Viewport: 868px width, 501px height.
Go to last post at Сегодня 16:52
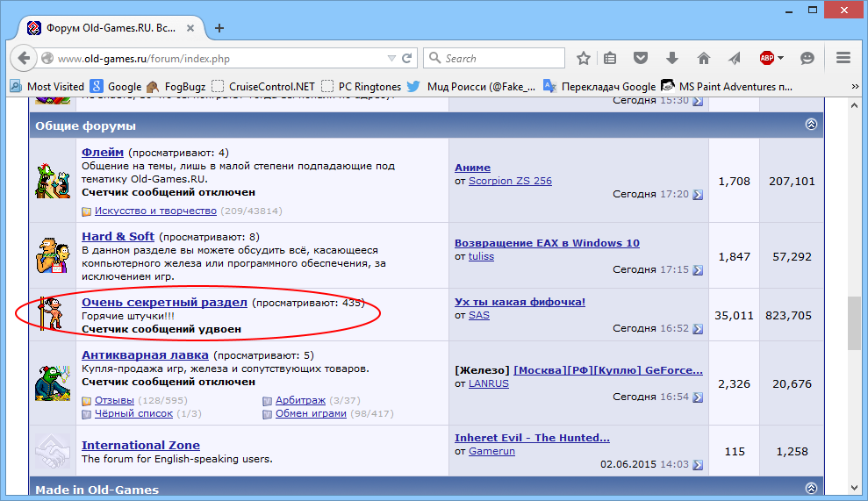pyautogui.click(x=698, y=328)
